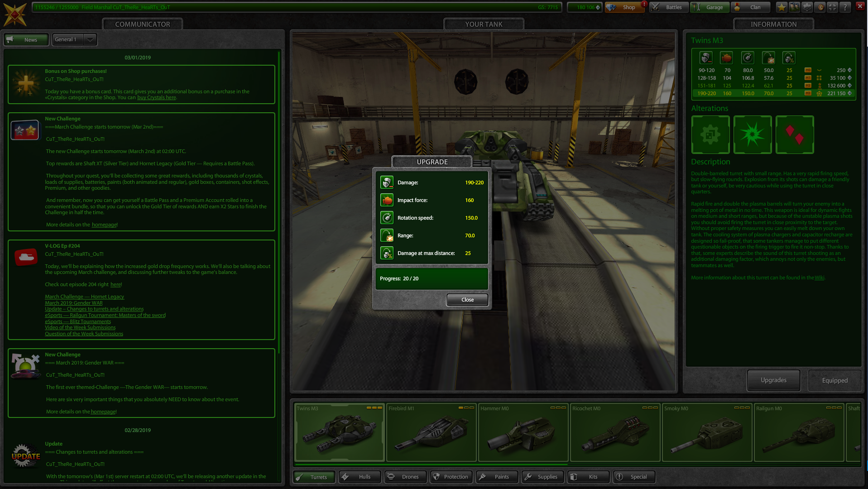This screenshot has height=489, width=868.
Task: Switch to the Hulls category tab
Action: [x=360, y=477]
